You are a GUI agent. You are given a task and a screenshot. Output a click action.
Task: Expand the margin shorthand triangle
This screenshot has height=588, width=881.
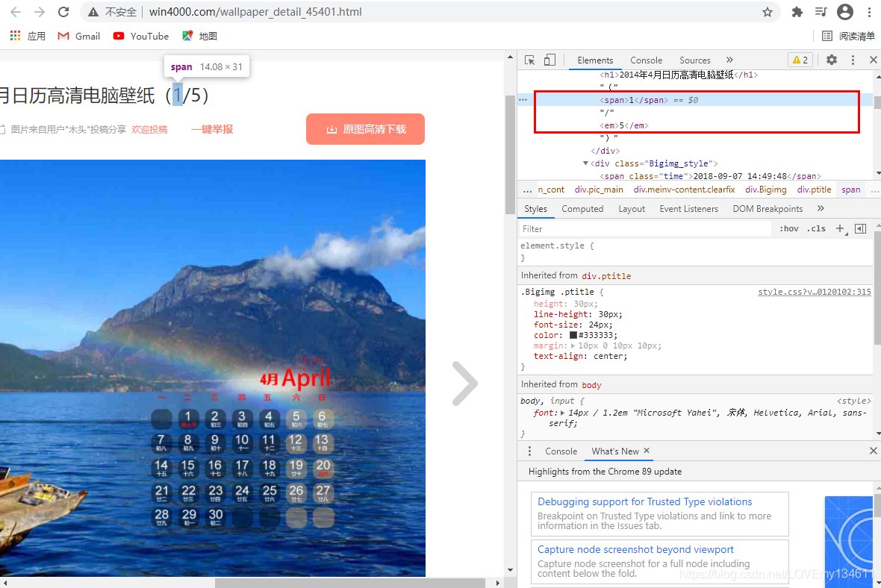click(x=573, y=346)
